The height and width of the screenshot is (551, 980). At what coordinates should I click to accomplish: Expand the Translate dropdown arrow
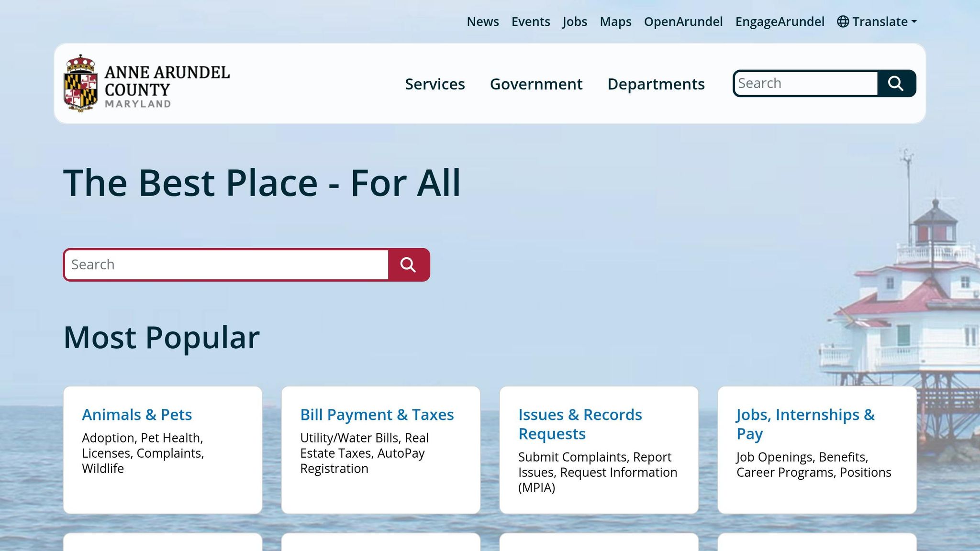pyautogui.click(x=914, y=22)
